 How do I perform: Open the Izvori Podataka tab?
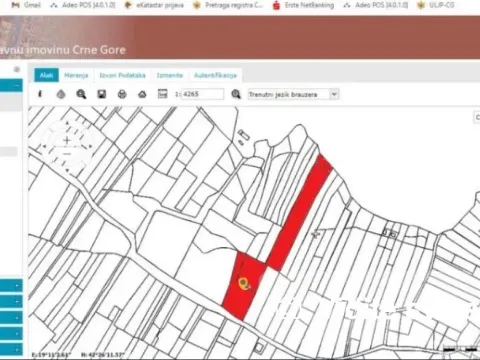coord(122,75)
